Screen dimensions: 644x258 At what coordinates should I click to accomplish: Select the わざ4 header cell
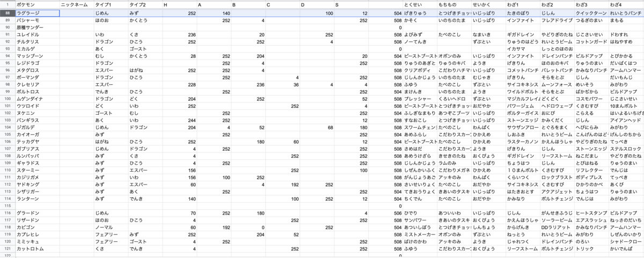(x=626, y=4)
